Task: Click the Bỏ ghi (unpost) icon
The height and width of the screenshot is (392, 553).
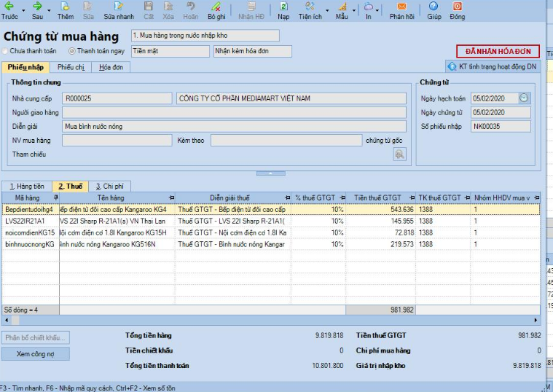Action: click(216, 6)
